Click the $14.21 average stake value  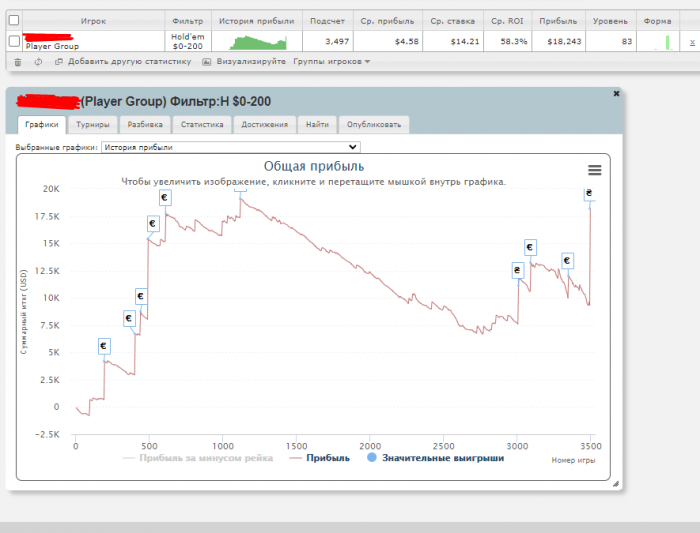click(465, 42)
